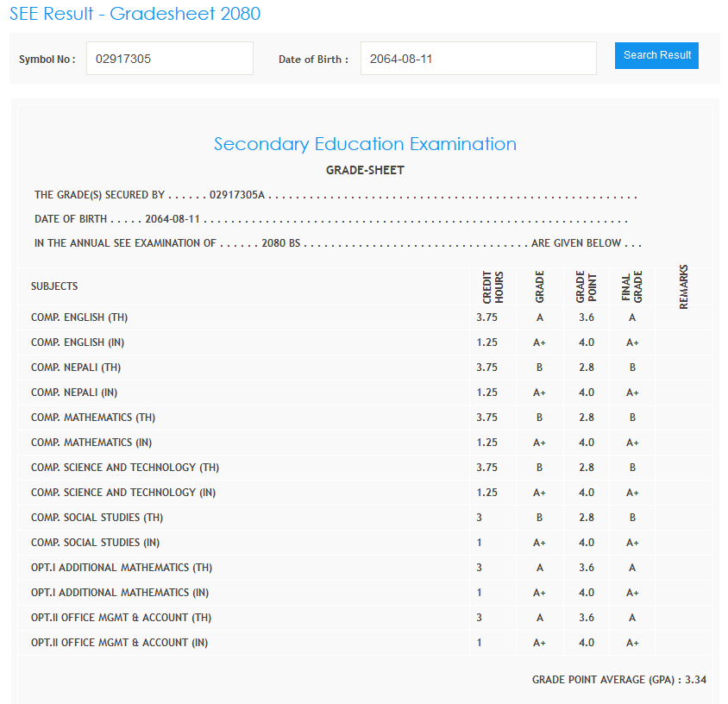The height and width of the screenshot is (704, 728).
Task: Click the SUBJECTS column header
Action: [x=54, y=286]
